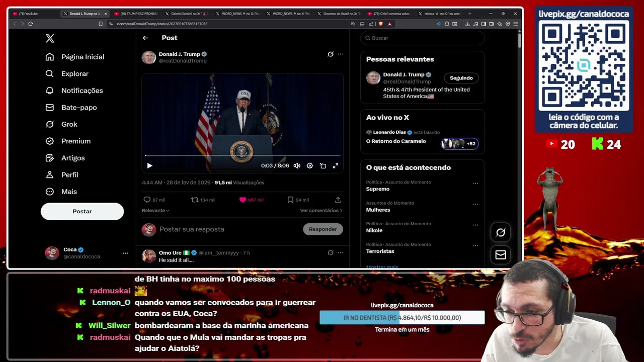Open Notificações bell in the sidebar
Screen dimensions: 644x362
(49, 90)
